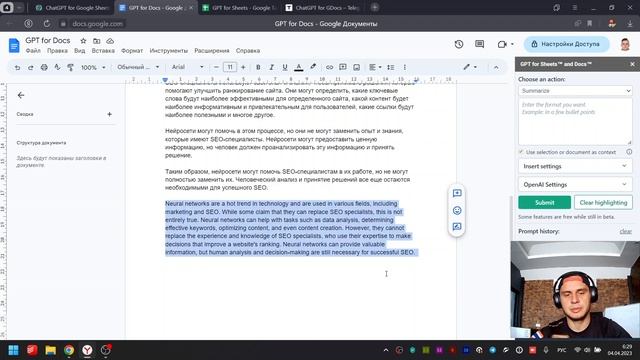The height and width of the screenshot is (360, 640).
Task: Close the GPT for Sheets and Docs sidebar
Action: pyautogui.click(x=632, y=64)
